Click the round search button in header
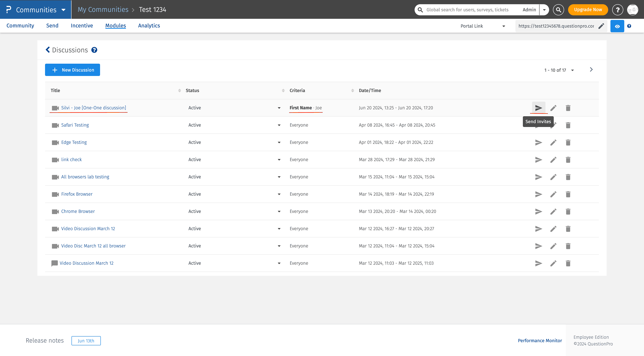This screenshot has width=644, height=356. [x=558, y=10]
